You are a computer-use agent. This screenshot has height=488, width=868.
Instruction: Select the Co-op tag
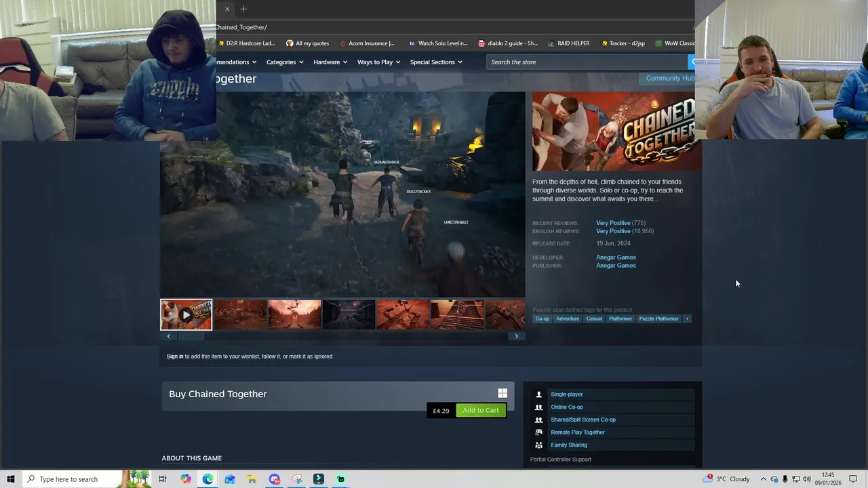(x=542, y=319)
